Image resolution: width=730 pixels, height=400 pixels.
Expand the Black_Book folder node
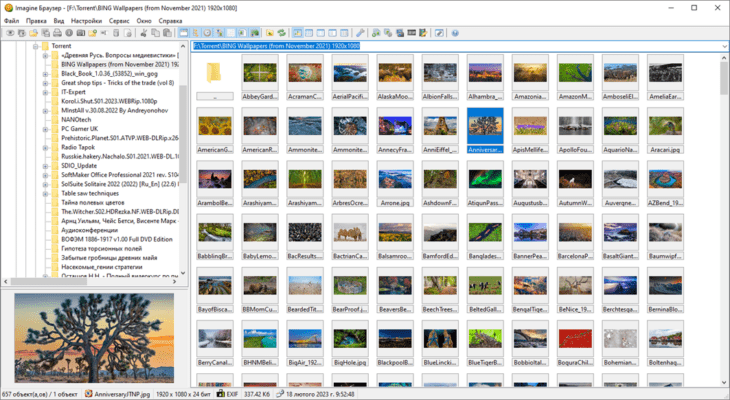[45, 74]
